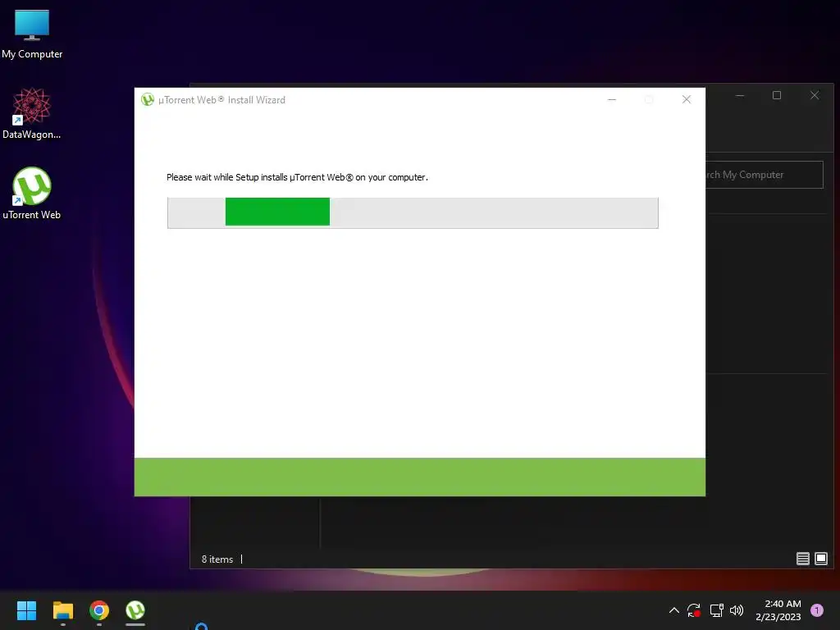840x630 pixels.
Task: Open the clock showing 2:40 AM
Action: point(778,610)
